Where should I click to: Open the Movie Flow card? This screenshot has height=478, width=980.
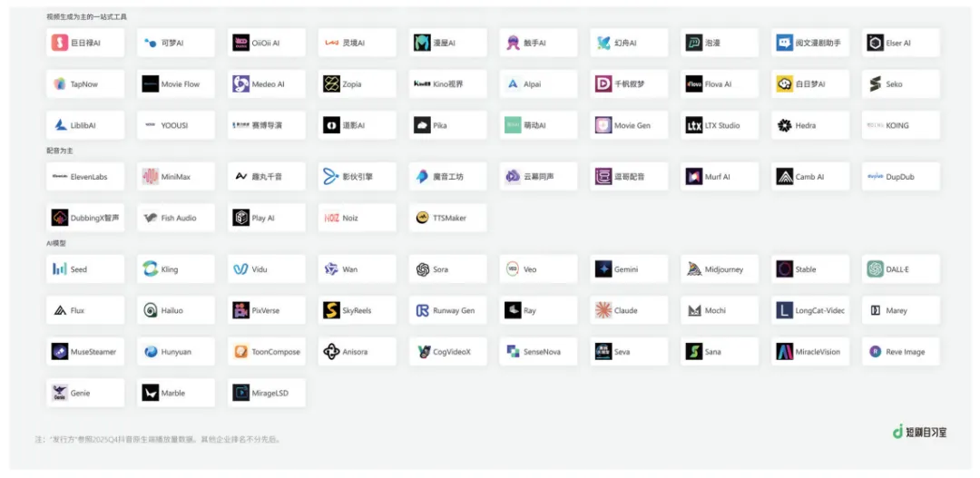tap(176, 83)
